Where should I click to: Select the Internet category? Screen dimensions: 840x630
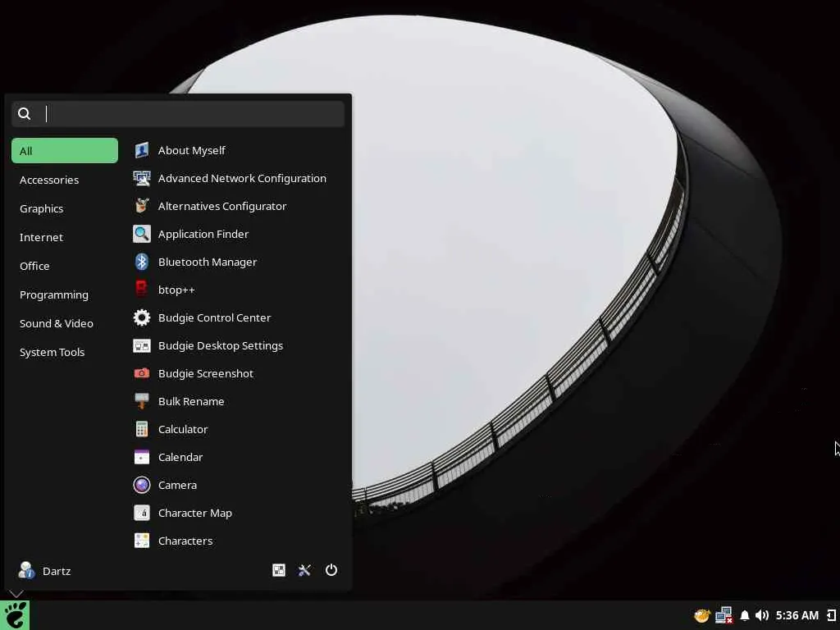click(65, 237)
